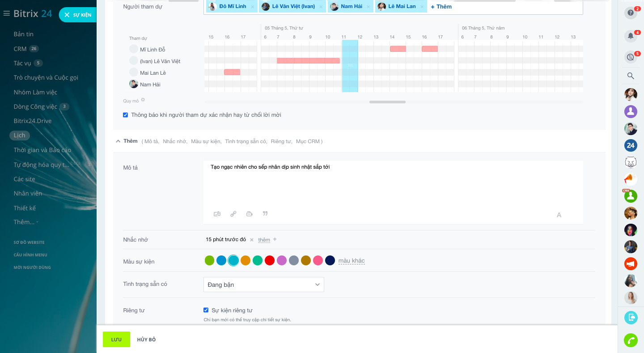Remove attendee Nam Hải
The height and width of the screenshot is (353, 644).
click(369, 7)
